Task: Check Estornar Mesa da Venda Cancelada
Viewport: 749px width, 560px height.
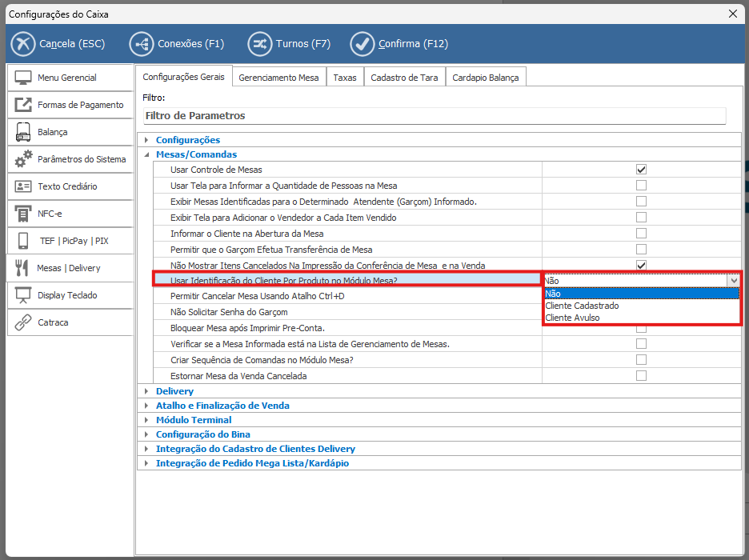Action: [x=641, y=376]
